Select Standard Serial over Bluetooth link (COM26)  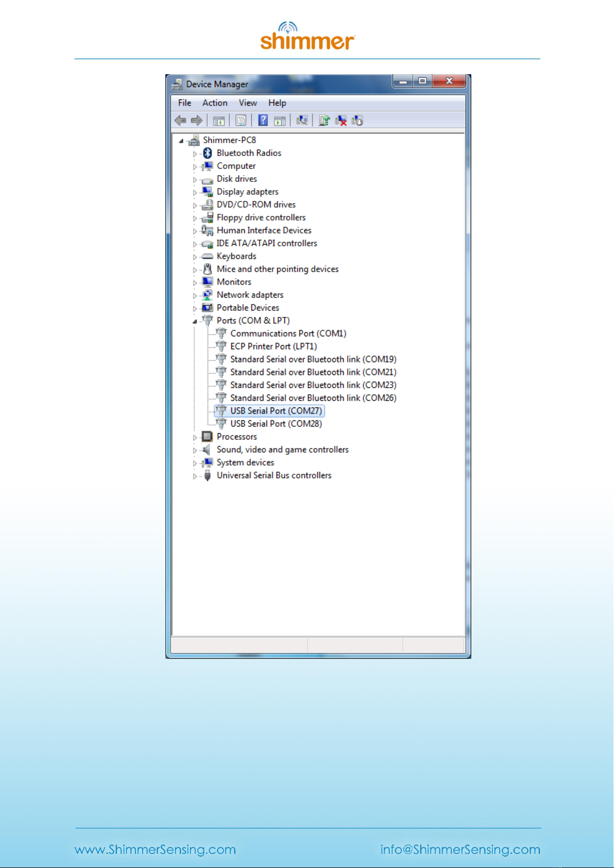point(313,398)
